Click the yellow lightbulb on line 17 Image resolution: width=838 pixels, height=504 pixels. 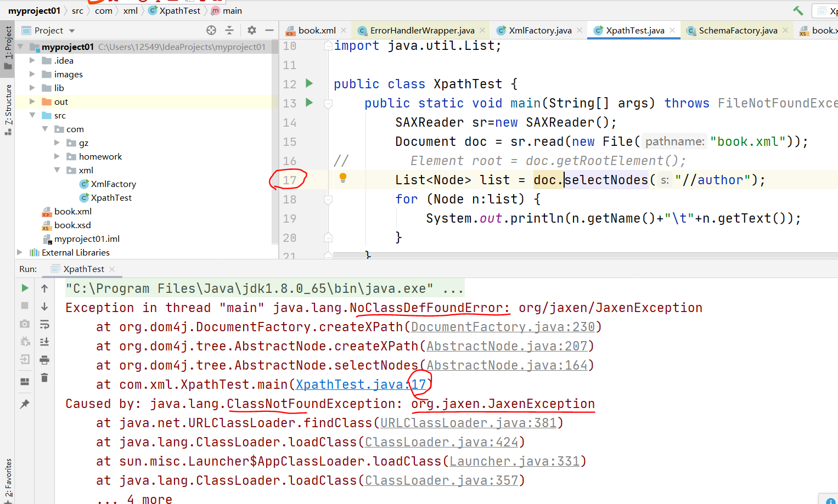pyautogui.click(x=343, y=177)
